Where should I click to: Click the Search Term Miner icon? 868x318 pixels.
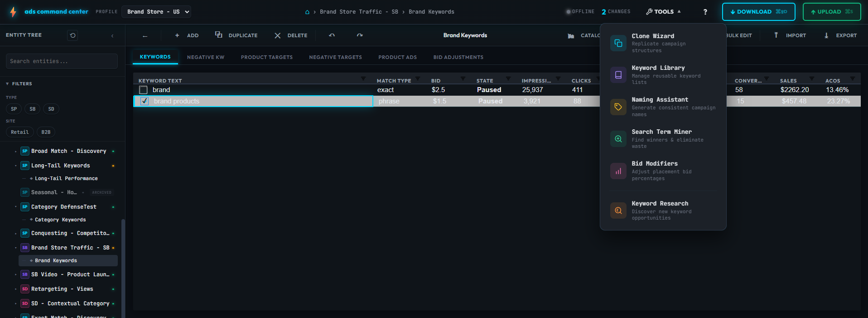click(618, 139)
